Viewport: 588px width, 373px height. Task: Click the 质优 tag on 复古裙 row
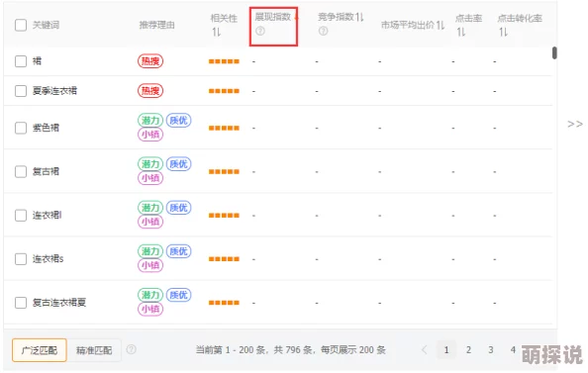click(x=178, y=164)
